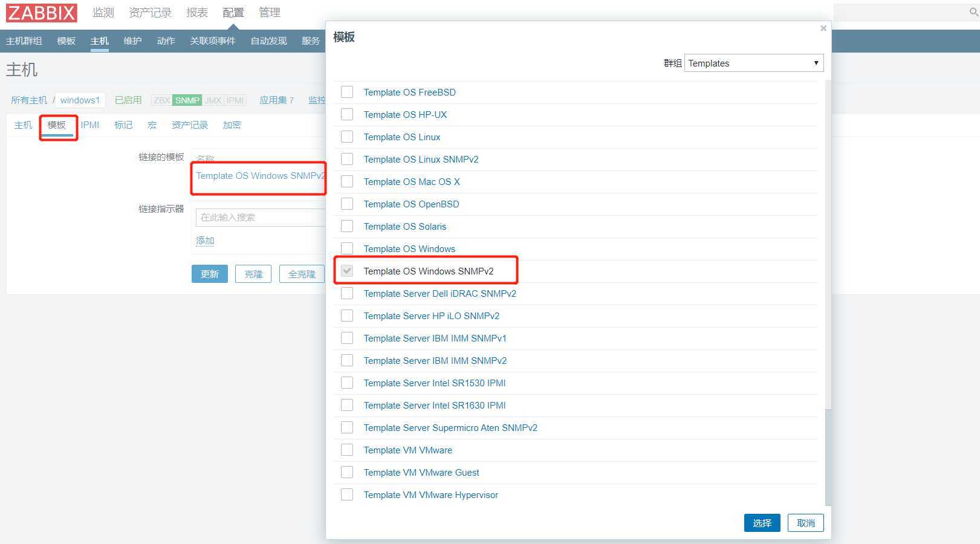Image resolution: width=980 pixels, height=544 pixels.
Task: Tick Template VM VMware checkbox
Action: point(347,450)
